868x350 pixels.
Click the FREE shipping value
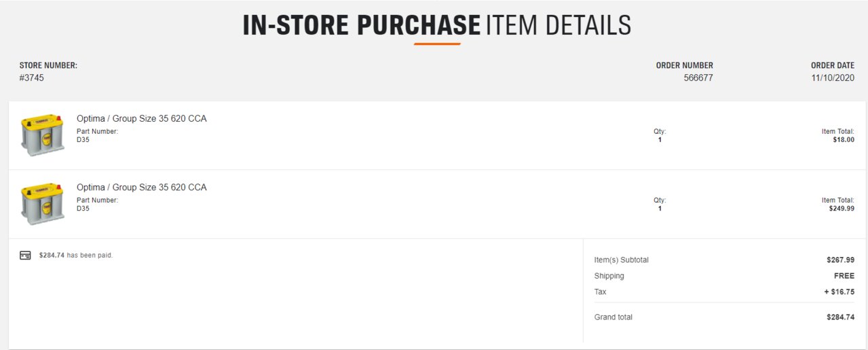[x=844, y=276]
